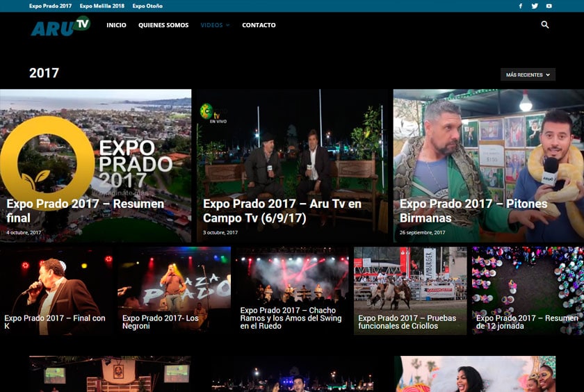Viewport: 584px width, 392px height.
Task: Open Aru Tv en Campo Tv article title
Action: pyautogui.click(x=282, y=211)
